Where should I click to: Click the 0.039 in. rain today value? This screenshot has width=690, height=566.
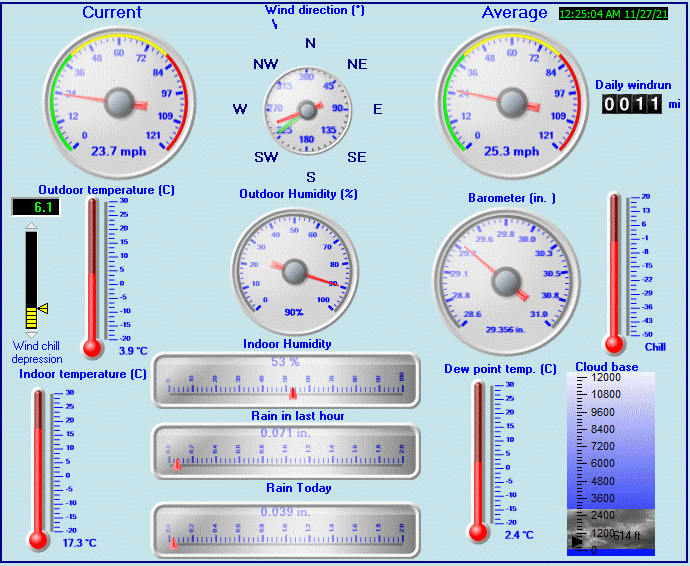[286, 512]
